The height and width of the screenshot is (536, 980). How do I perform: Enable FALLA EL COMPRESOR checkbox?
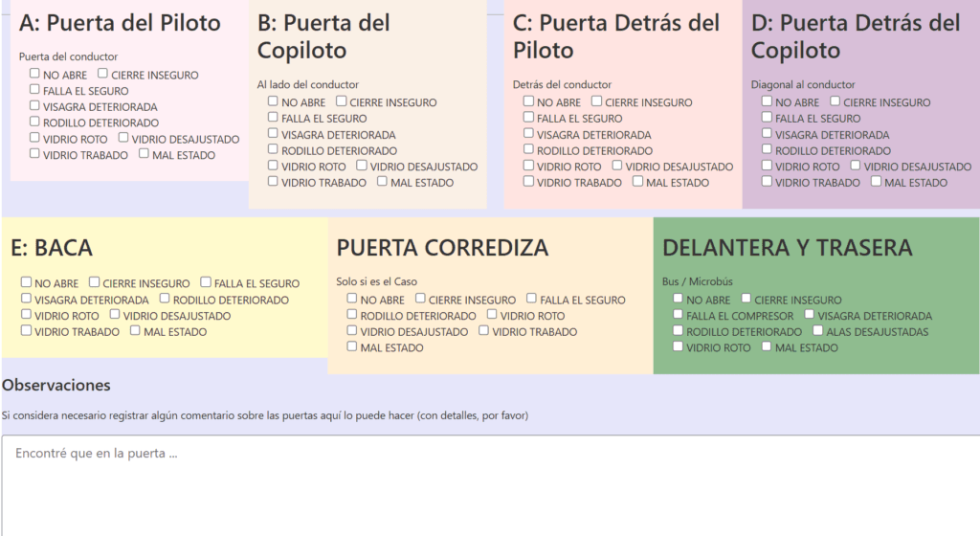(x=678, y=315)
